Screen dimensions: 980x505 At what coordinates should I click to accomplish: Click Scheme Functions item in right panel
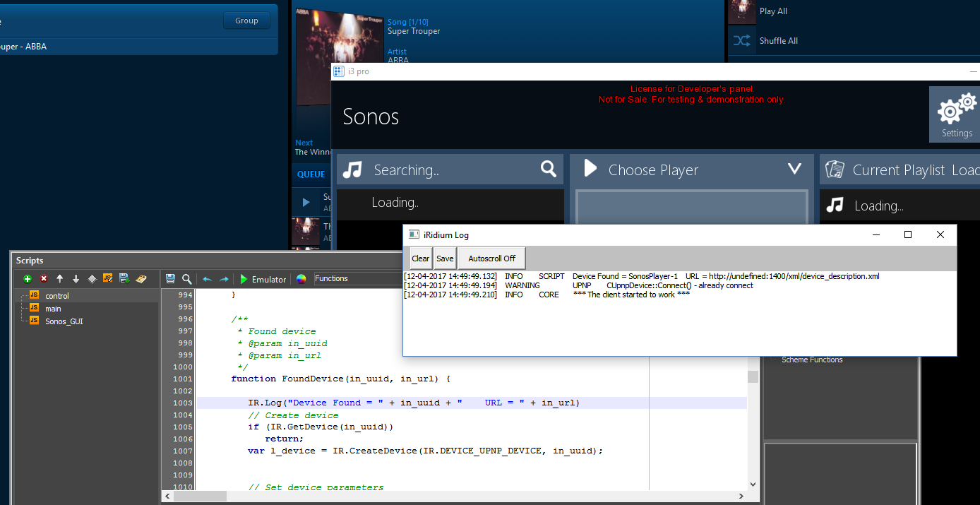click(812, 360)
